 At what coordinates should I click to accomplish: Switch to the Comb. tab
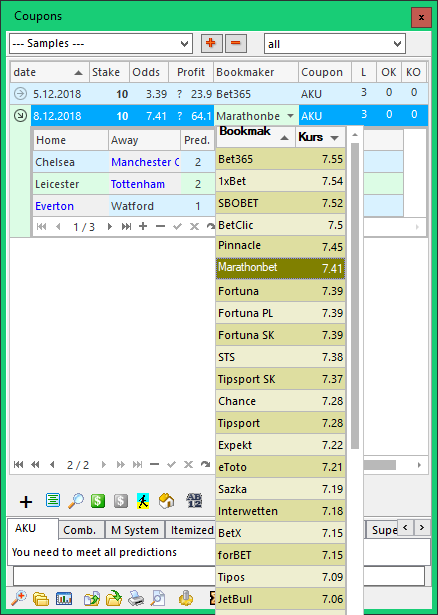tap(80, 530)
